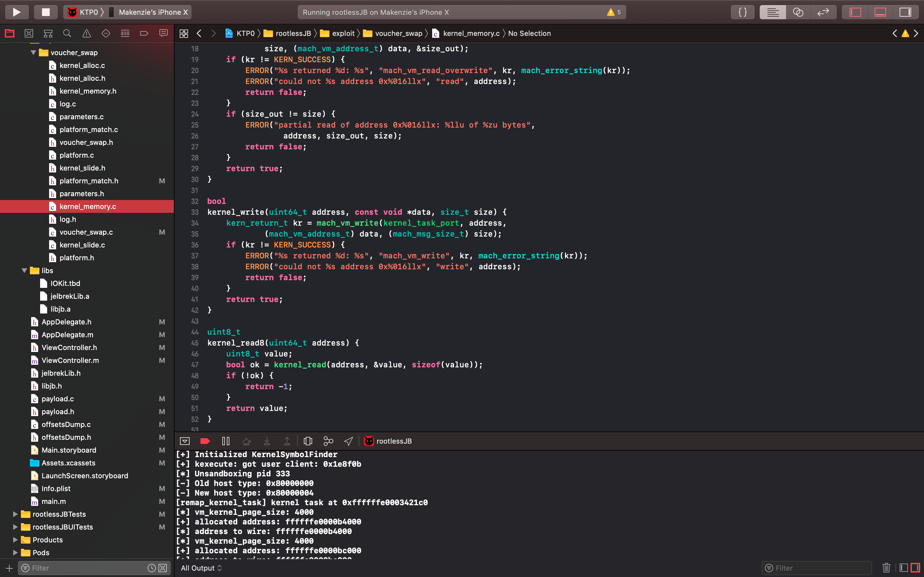Show the Breakpoint navigator
This screenshot has height=577, width=924.
144,34
